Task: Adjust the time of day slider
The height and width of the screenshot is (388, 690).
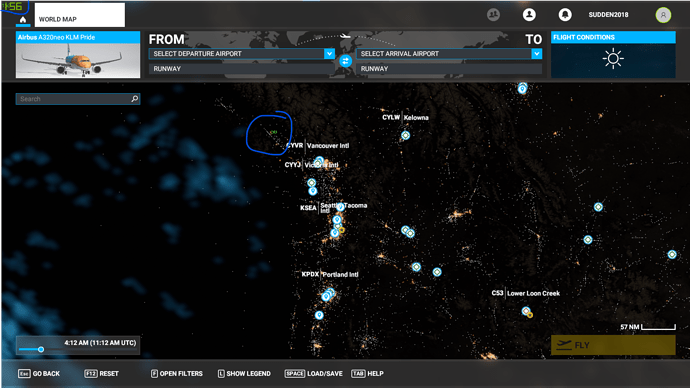Action: click(41, 349)
